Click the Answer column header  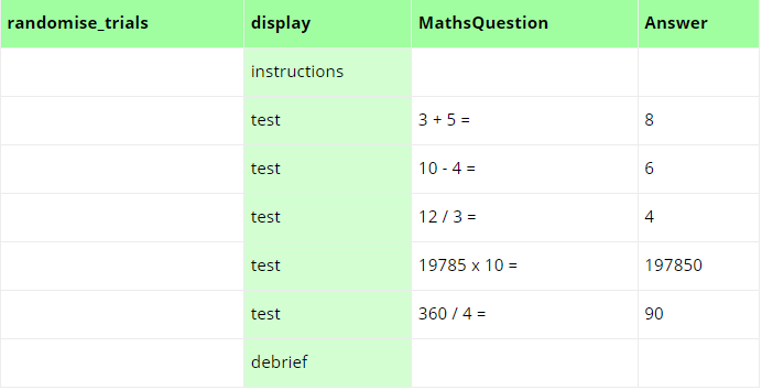pos(699,23)
